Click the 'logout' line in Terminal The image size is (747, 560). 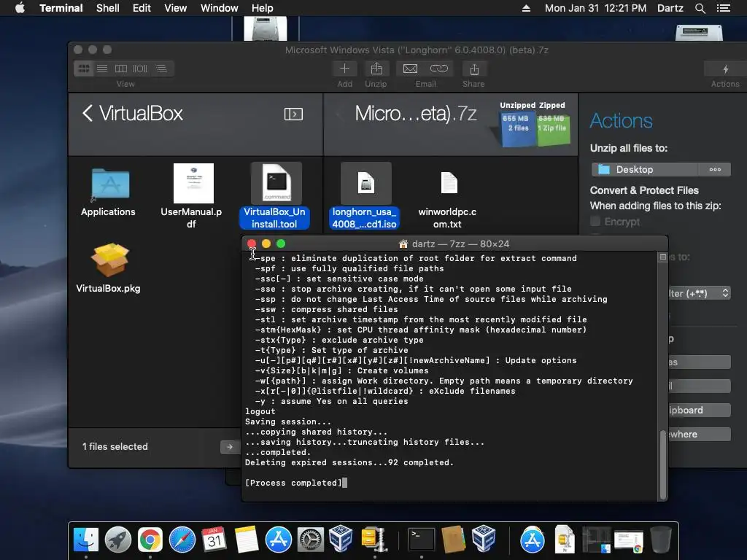[x=260, y=411]
